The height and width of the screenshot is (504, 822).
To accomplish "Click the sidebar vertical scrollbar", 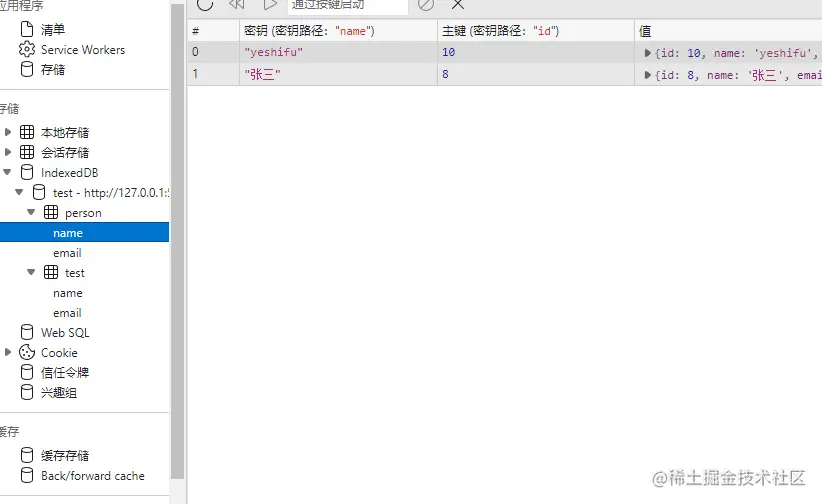I will (178, 241).
